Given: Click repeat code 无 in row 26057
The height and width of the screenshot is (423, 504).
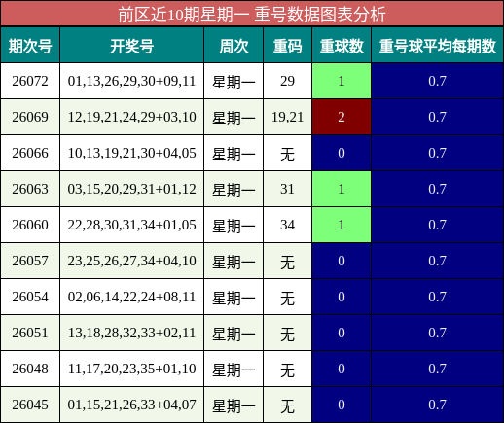Looking at the screenshot, I should 287,262.
